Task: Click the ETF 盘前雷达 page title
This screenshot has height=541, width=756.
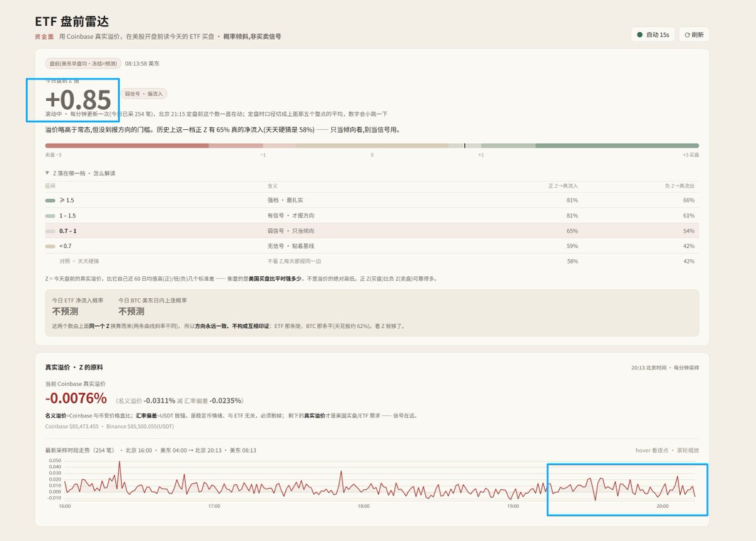Action: tap(72, 21)
